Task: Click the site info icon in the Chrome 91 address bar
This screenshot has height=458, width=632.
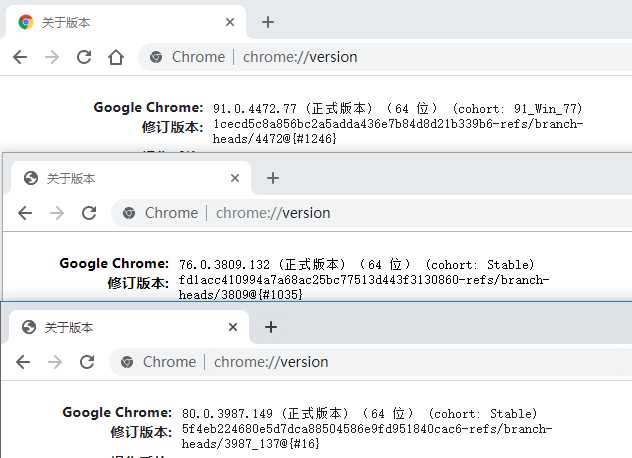Action: coord(156,57)
